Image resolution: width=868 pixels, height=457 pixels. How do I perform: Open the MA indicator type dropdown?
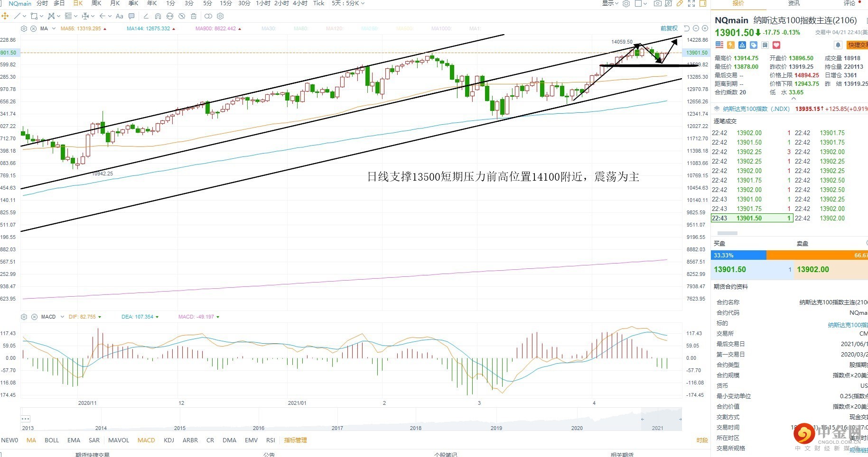coord(54,28)
